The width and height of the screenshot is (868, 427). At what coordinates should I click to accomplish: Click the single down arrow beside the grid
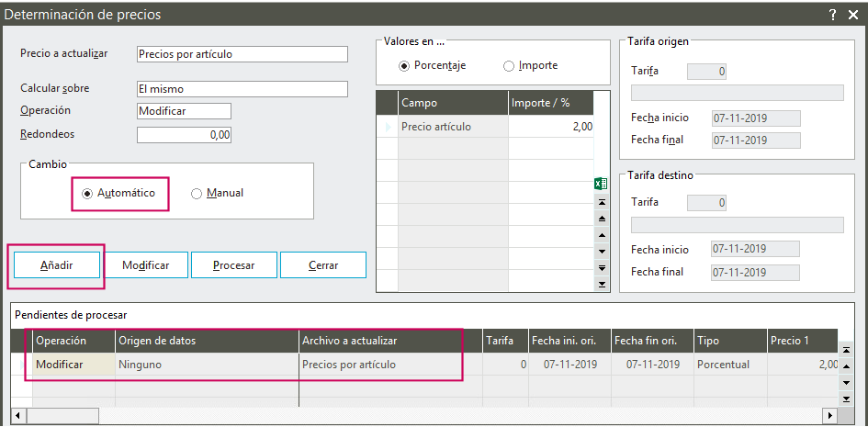click(x=602, y=251)
